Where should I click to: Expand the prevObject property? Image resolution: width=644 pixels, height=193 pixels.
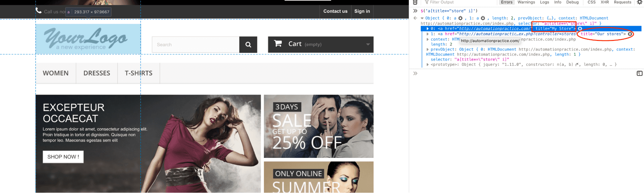pyautogui.click(x=428, y=50)
